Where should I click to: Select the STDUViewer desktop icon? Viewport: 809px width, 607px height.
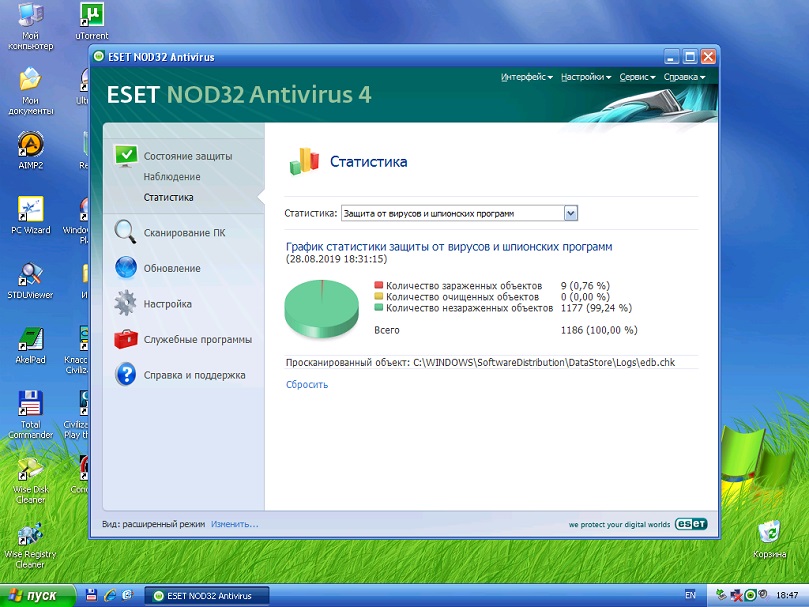coord(30,281)
